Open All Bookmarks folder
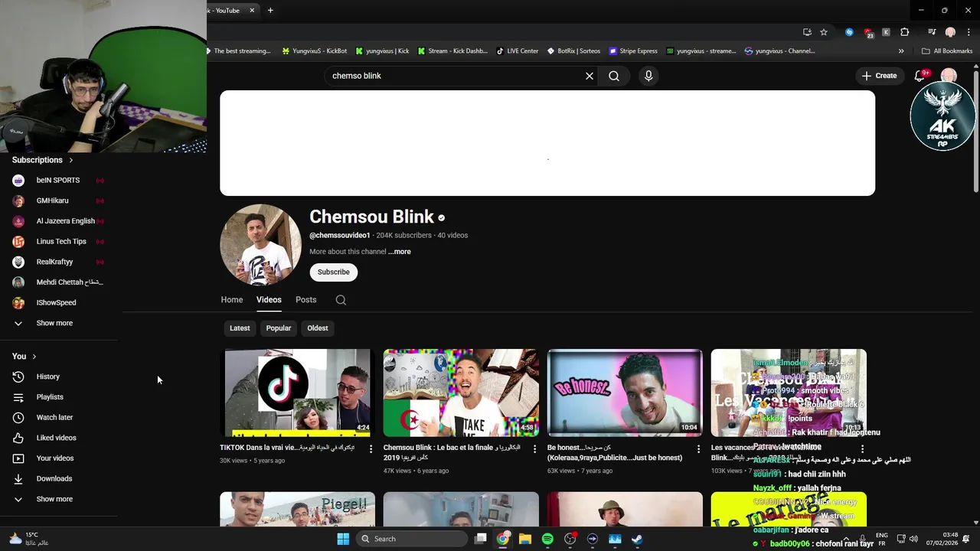 point(947,51)
